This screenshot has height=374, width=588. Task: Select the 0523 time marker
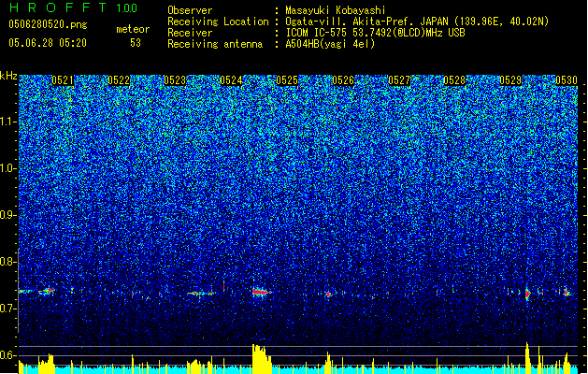pos(175,80)
